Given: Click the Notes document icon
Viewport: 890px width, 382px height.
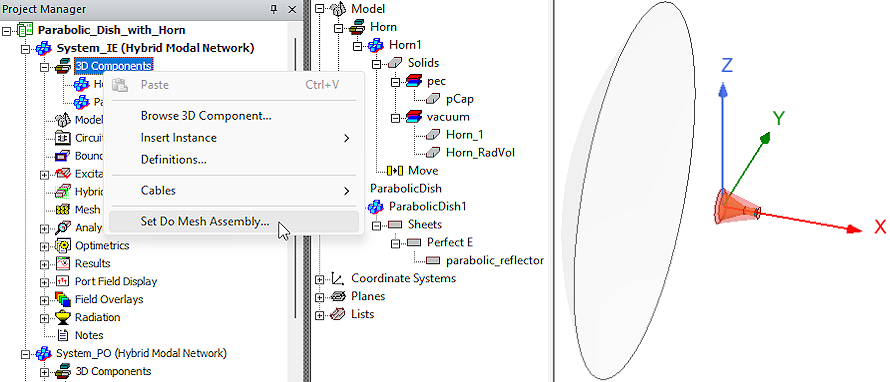Looking at the screenshot, I should click(64, 335).
